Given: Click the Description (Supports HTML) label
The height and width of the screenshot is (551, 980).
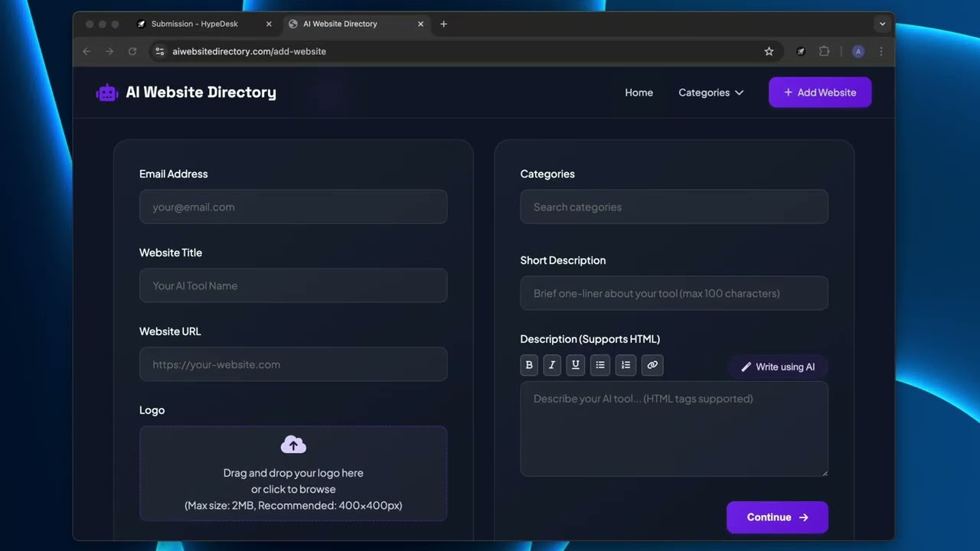Looking at the screenshot, I should pos(590,339).
